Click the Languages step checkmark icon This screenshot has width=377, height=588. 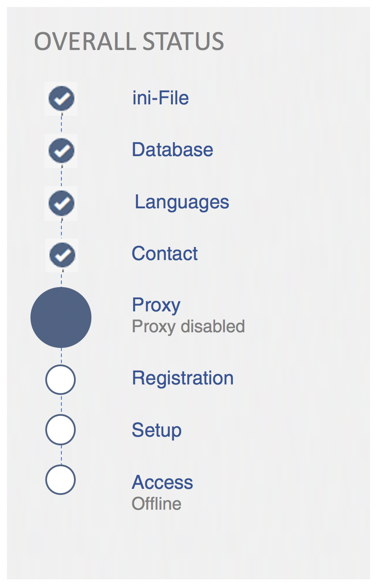coord(61,203)
